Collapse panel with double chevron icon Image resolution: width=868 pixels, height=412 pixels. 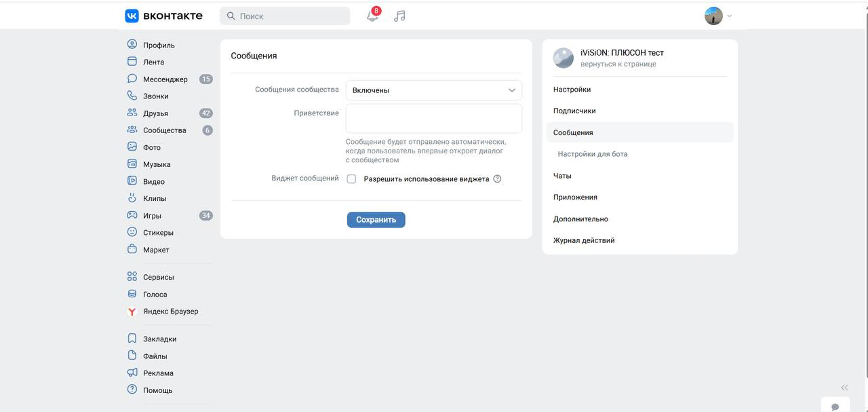point(844,388)
